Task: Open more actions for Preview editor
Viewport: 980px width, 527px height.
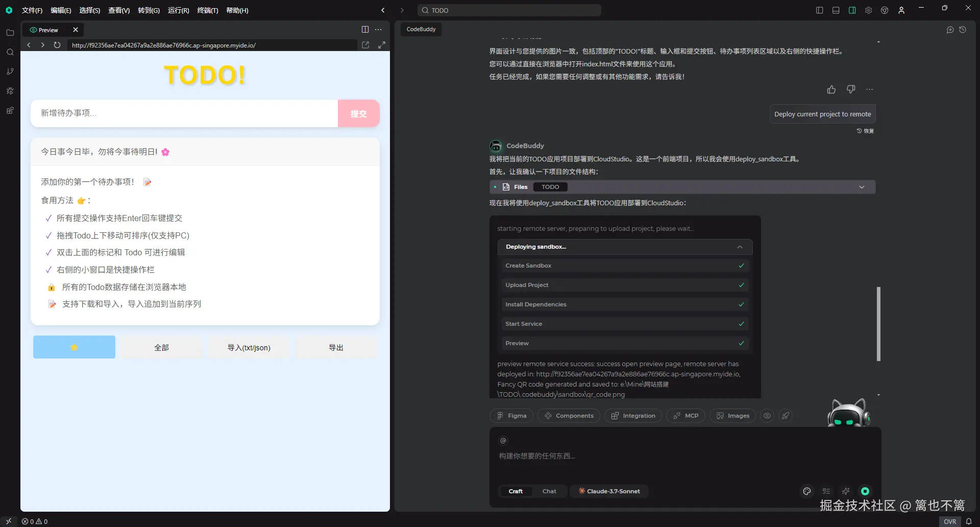Action: pyautogui.click(x=378, y=30)
